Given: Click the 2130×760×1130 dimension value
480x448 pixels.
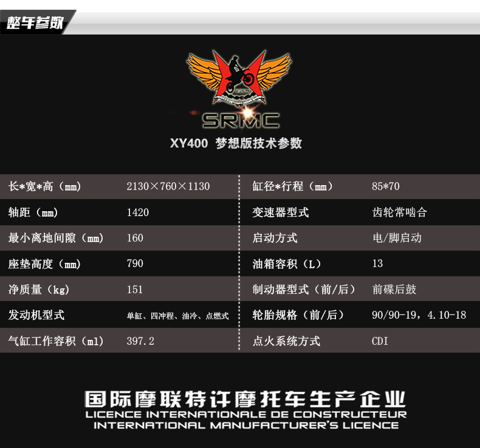Looking at the screenshot, I should (168, 186).
